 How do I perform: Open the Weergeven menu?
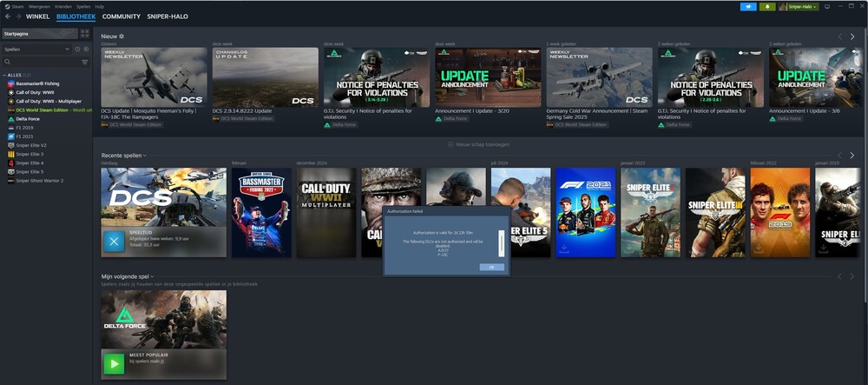coord(41,7)
